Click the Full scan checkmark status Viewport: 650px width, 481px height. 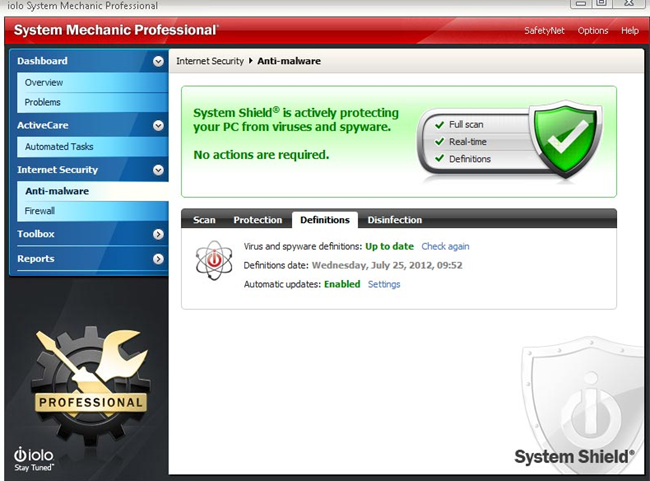459,124
